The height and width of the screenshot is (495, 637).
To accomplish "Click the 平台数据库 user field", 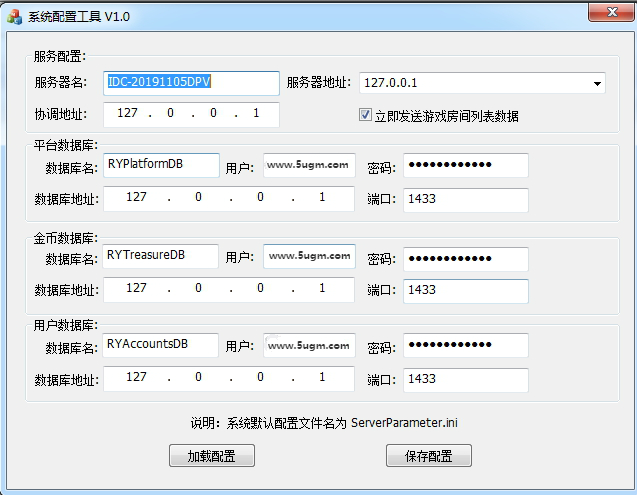I will pos(308,165).
